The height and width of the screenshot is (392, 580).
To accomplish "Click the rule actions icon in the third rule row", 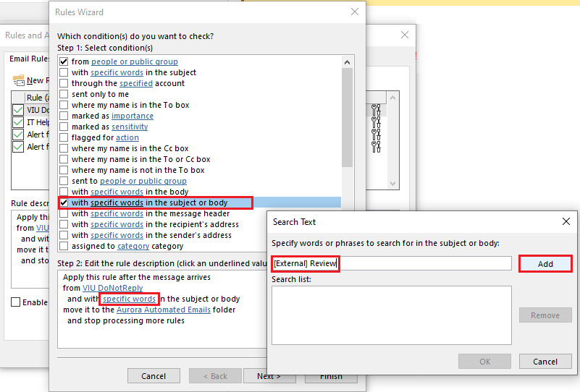I will (377, 134).
